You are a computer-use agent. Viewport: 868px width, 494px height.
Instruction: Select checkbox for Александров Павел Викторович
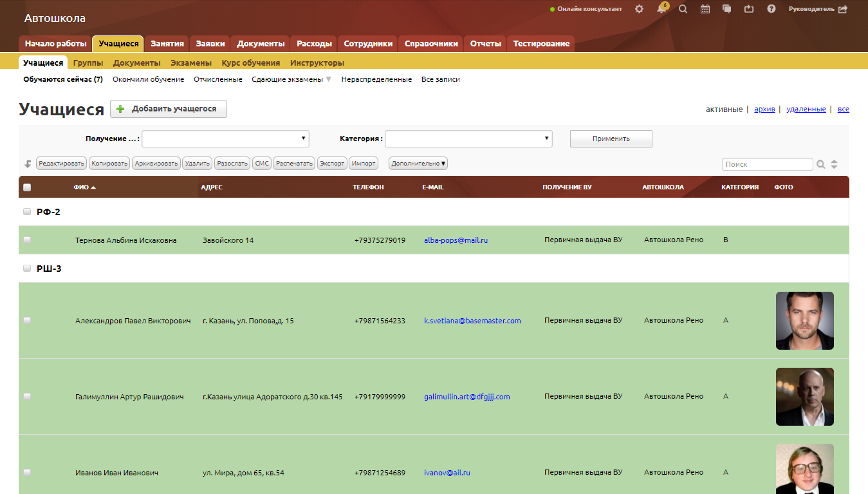point(27,321)
